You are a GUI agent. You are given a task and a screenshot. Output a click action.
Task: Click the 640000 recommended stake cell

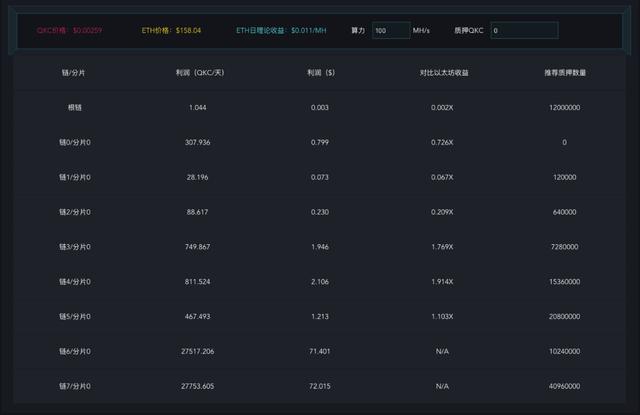[564, 212]
